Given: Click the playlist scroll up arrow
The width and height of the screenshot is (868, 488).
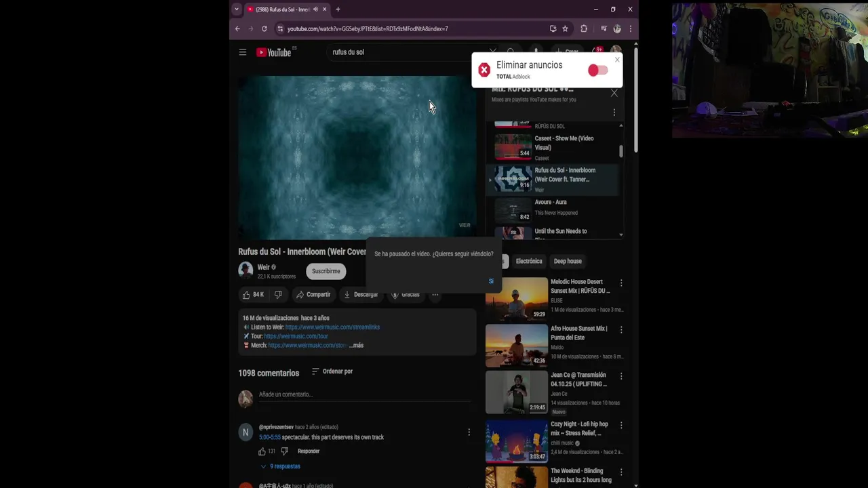Looking at the screenshot, I should [620, 126].
